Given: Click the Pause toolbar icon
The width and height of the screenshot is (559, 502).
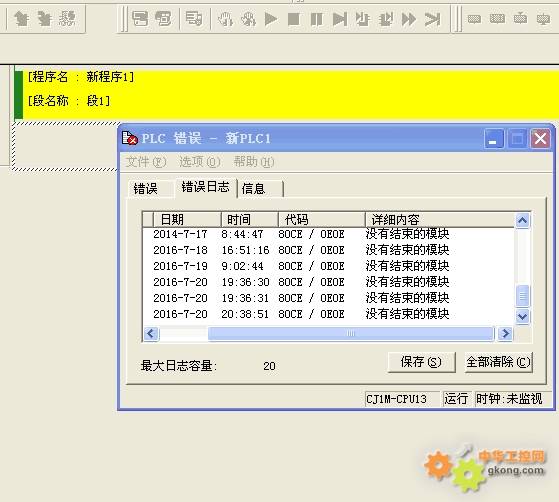Looking at the screenshot, I should (x=317, y=19).
